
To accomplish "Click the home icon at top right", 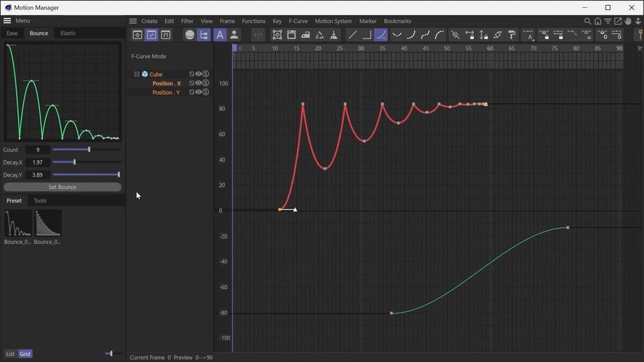I will pyautogui.click(x=598, y=21).
